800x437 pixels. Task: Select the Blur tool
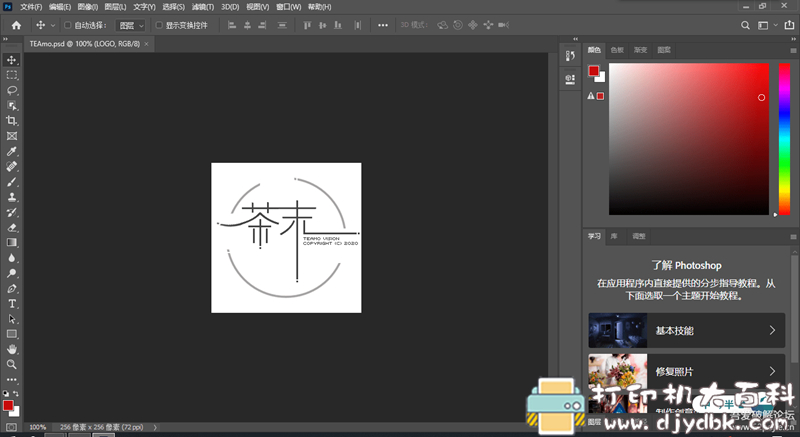pyautogui.click(x=12, y=258)
